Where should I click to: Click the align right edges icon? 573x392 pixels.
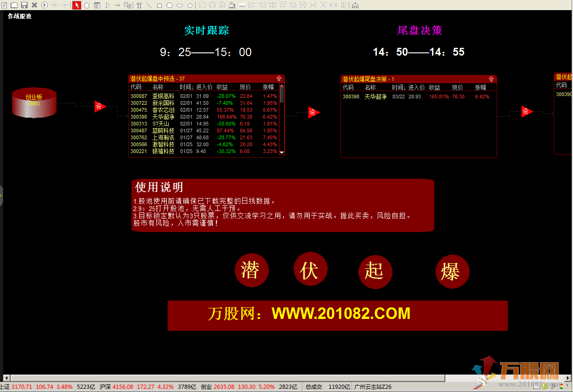[262, 5]
